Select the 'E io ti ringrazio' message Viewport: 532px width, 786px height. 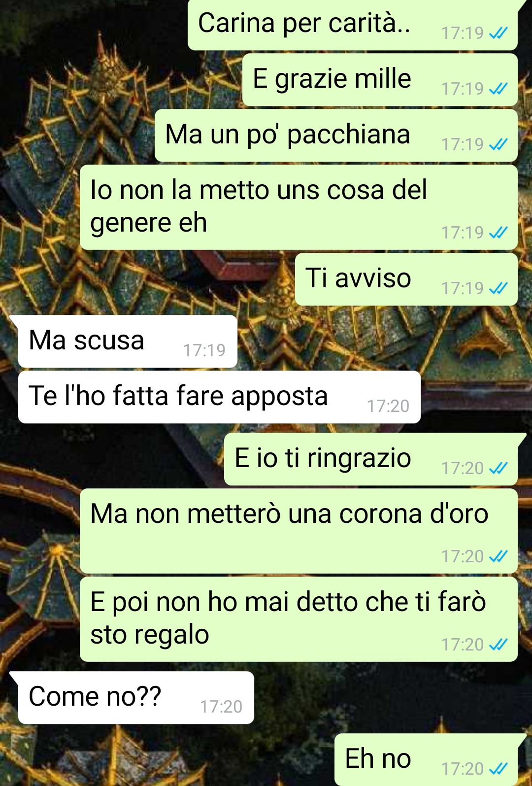click(x=371, y=459)
